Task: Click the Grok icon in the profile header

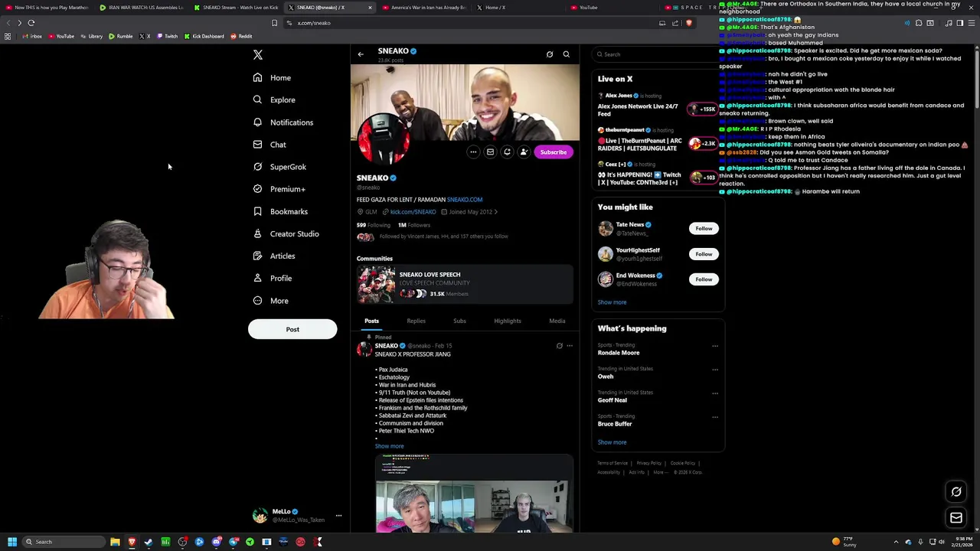Action: point(550,54)
